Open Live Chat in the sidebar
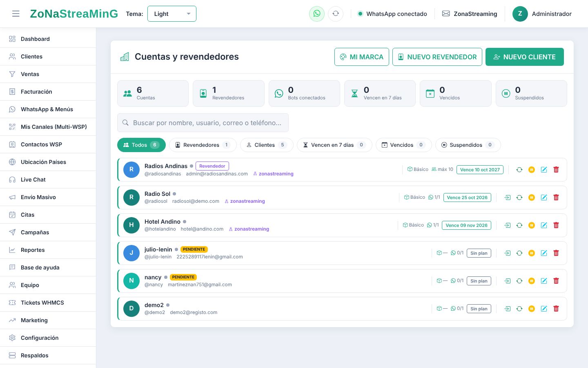This screenshot has width=588, height=368. click(48, 180)
